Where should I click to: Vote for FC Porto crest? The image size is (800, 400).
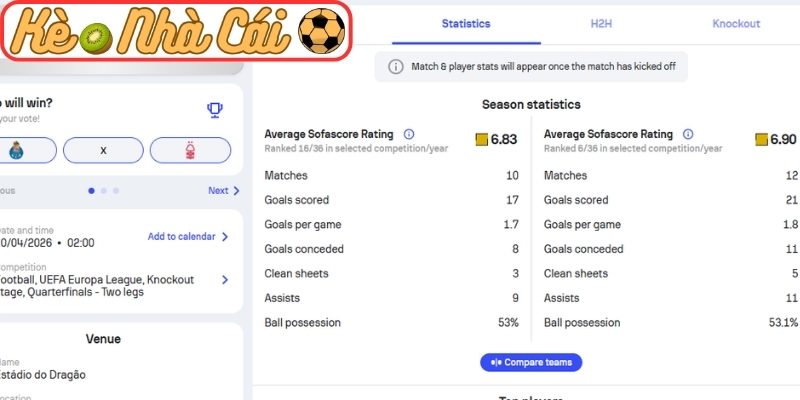[16, 150]
